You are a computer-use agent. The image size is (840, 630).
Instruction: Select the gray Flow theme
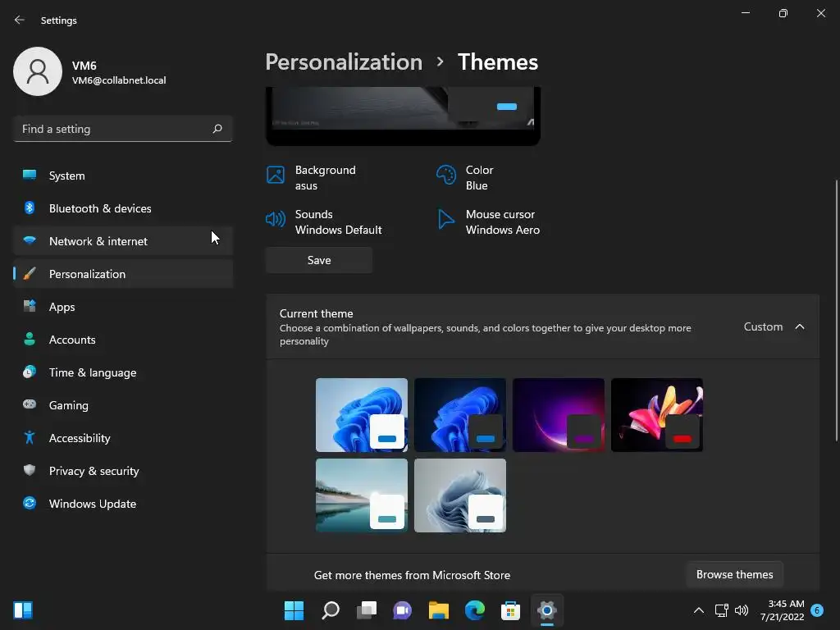click(x=459, y=495)
